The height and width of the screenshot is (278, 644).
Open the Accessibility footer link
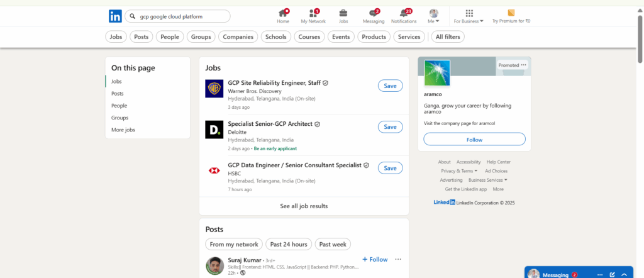pyautogui.click(x=468, y=162)
